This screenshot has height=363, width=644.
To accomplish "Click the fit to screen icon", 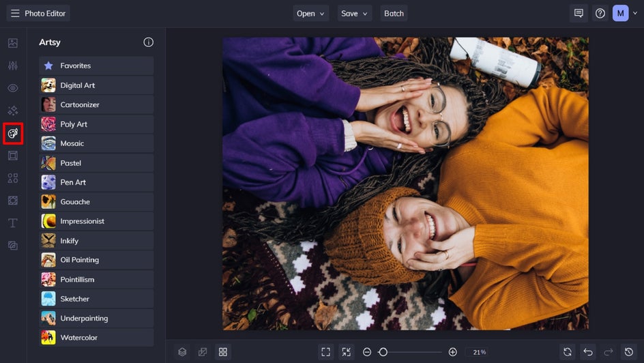I will [325, 352].
